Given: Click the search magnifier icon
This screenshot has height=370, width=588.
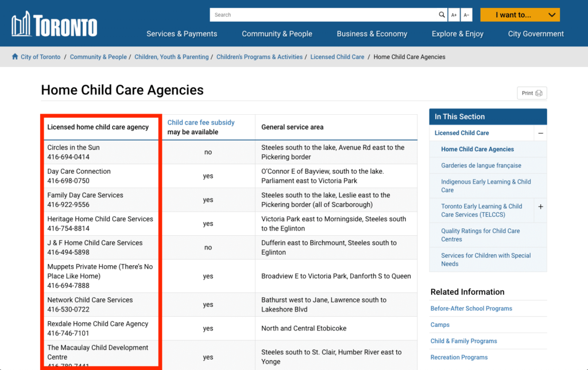Looking at the screenshot, I should tap(442, 14).
